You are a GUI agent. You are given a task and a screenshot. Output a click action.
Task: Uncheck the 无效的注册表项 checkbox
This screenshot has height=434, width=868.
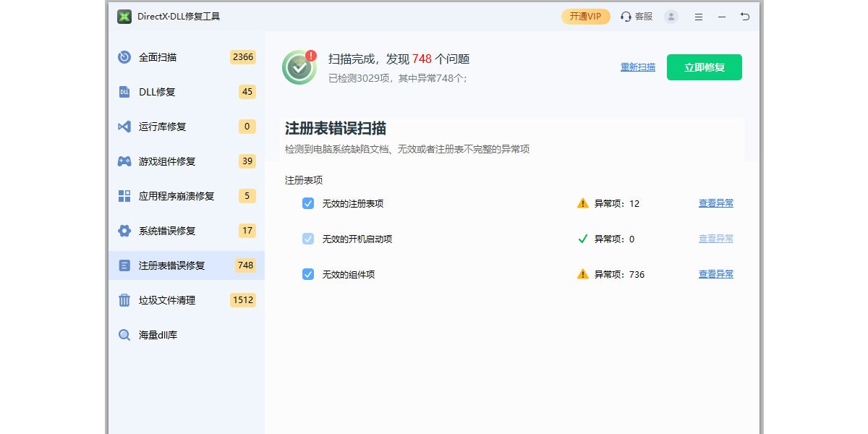(x=308, y=203)
